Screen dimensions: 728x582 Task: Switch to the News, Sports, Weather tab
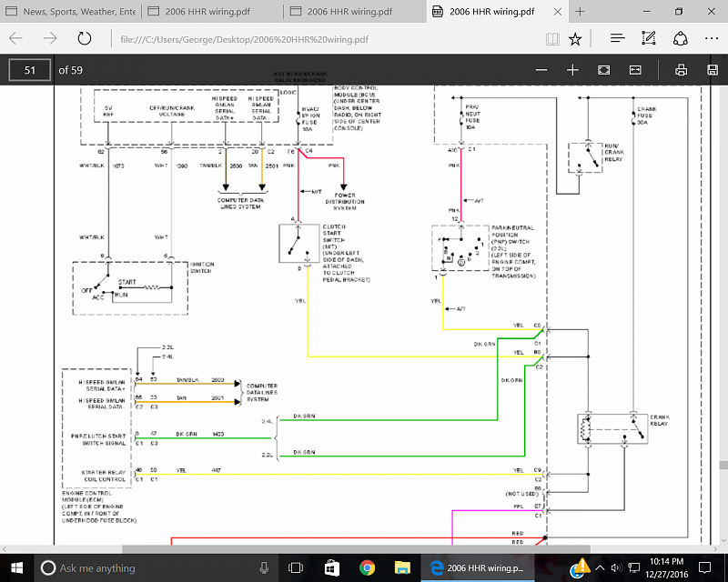click(71, 12)
